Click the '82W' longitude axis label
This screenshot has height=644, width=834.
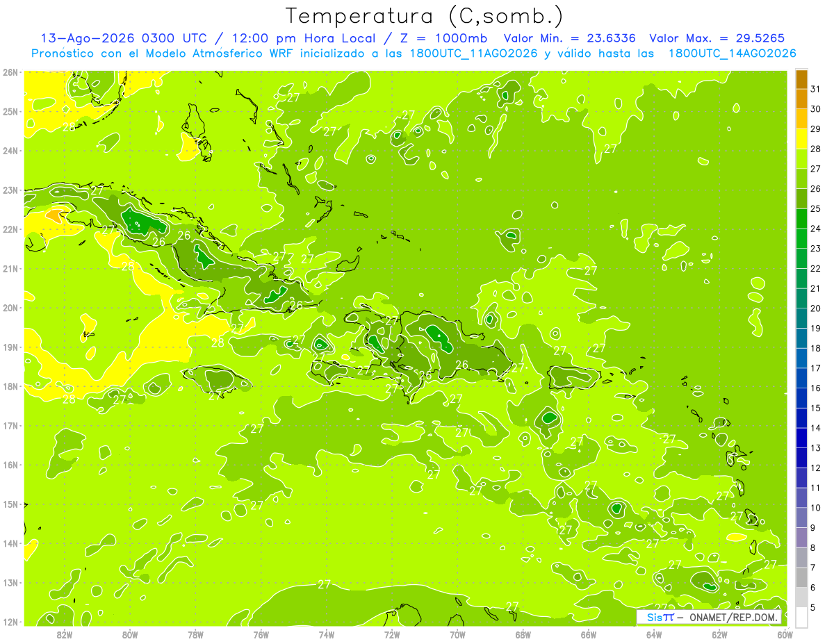pos(64,634)
